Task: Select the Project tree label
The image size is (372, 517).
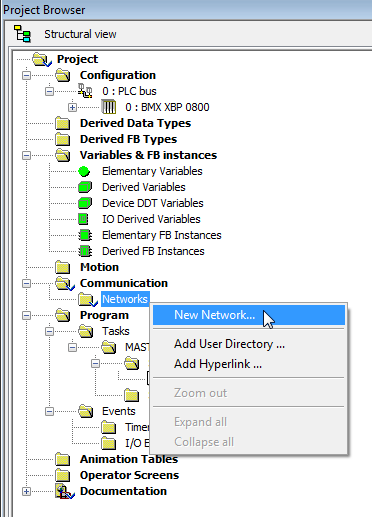Action: (x=77, y=59)
